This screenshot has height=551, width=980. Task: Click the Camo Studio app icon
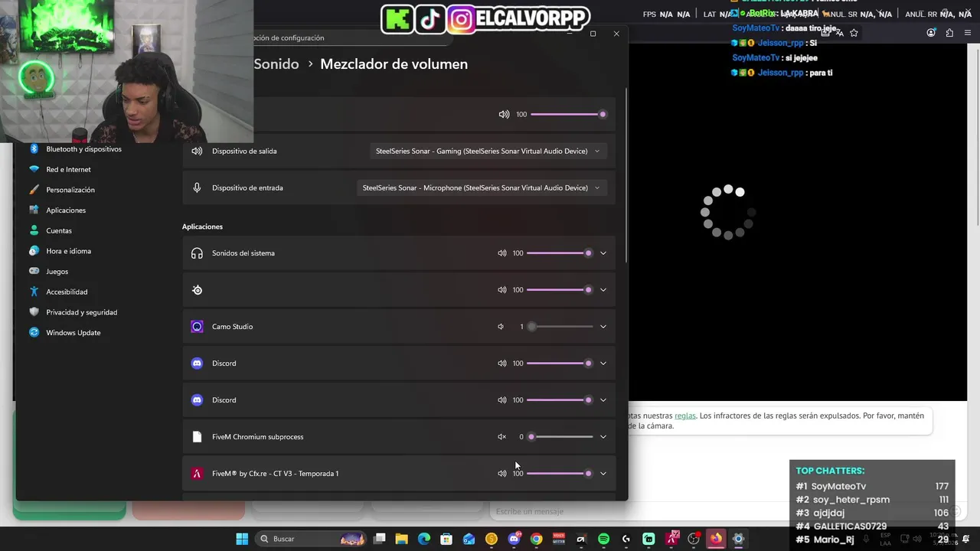coord(197,327)
